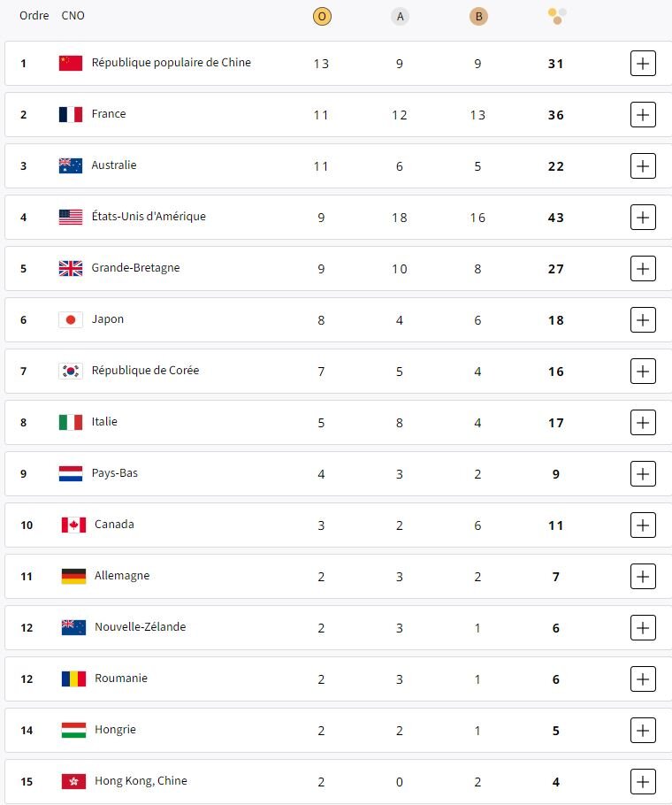Expand the États-Unis d'Amérique row
Image resolution: width=672 pixels, height=805 pixels.
pyautogui.click(x=643, y=218)
